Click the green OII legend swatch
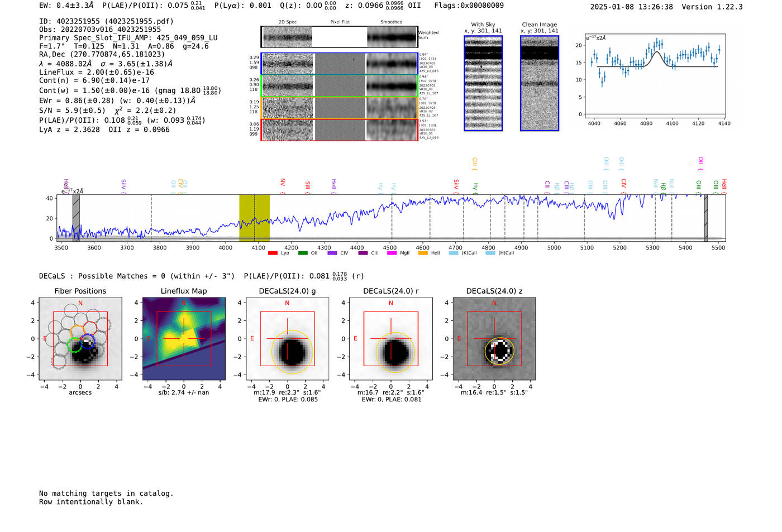This screenshot has width=782, height=532. click(303, 253)
